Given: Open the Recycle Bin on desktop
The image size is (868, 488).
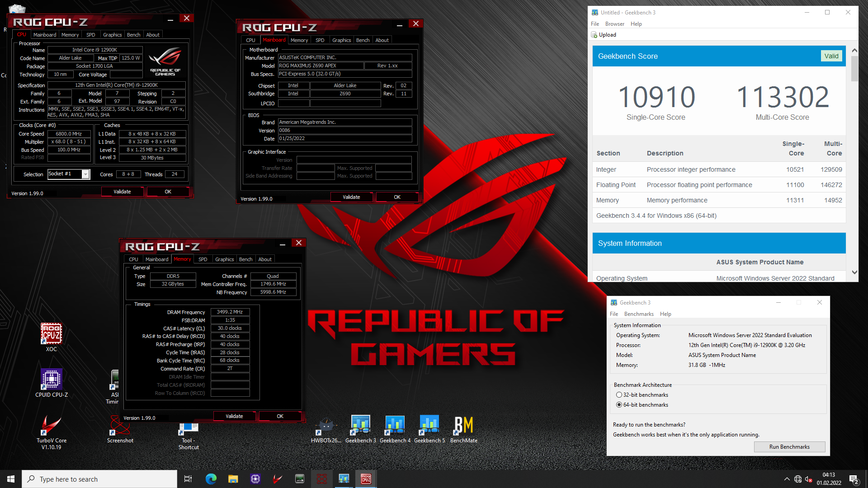Looking at the screenshot, I should (x=17, y=8).
